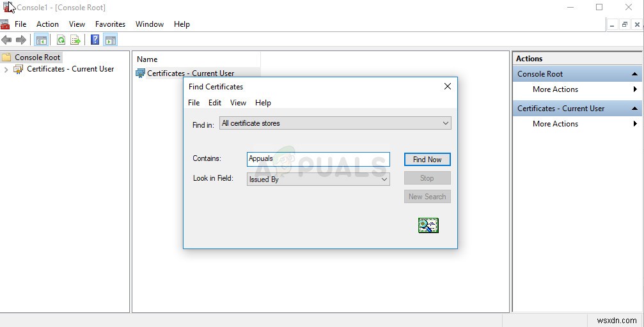Image resolution: width=644 pixels, height=327 pixels.
Task: Click the certificate icon in the tree
Action: [x=19, y=69]
